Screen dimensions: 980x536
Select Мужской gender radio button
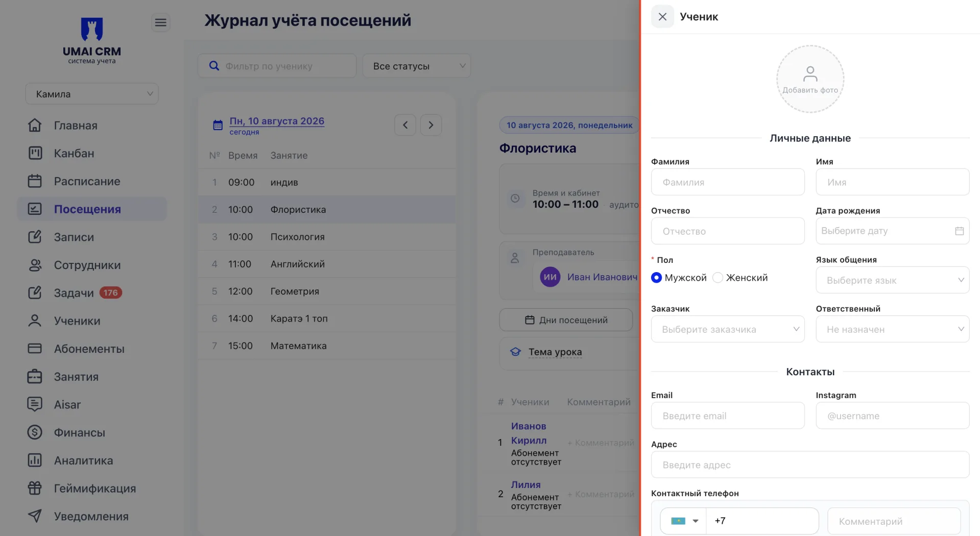(x=657, y=278)
